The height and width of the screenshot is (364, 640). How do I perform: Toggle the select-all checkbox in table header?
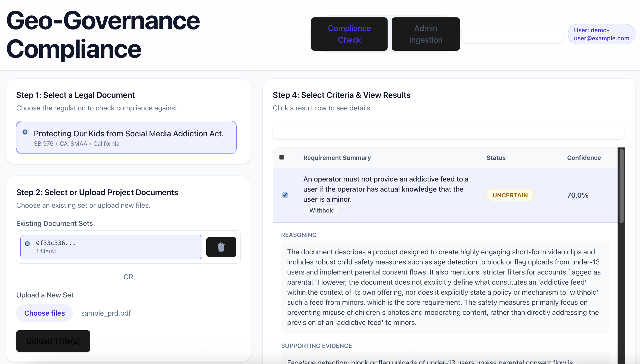click(282, 157)
